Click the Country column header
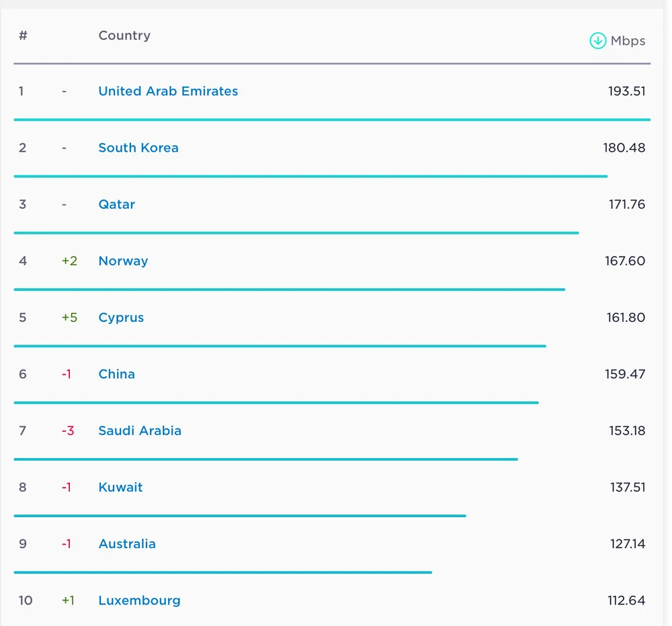 click(124, 36)
